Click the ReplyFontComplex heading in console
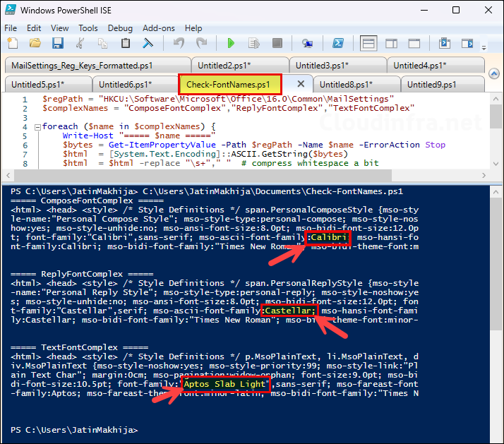Screen dimensions: 504x444 pos(82,274)
